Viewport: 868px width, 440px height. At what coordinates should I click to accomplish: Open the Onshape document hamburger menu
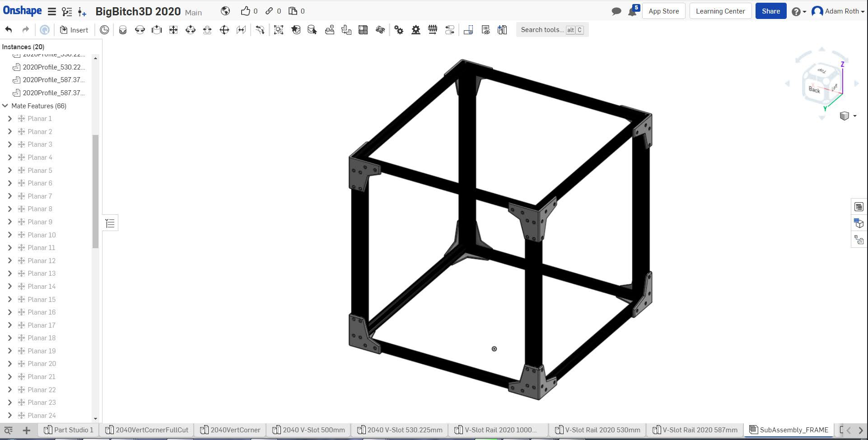(x=52, y=12)
